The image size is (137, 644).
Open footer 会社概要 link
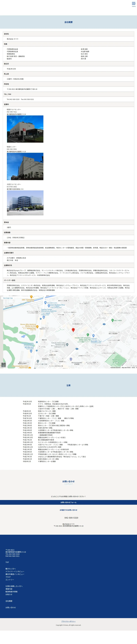(x=9, y=601)
